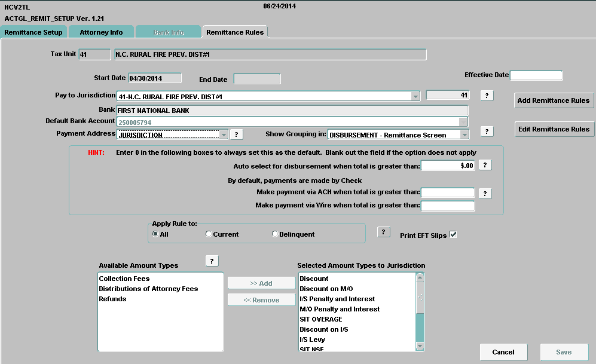Click the Bank name field
The image size is (596, 364).
[292, 111]
